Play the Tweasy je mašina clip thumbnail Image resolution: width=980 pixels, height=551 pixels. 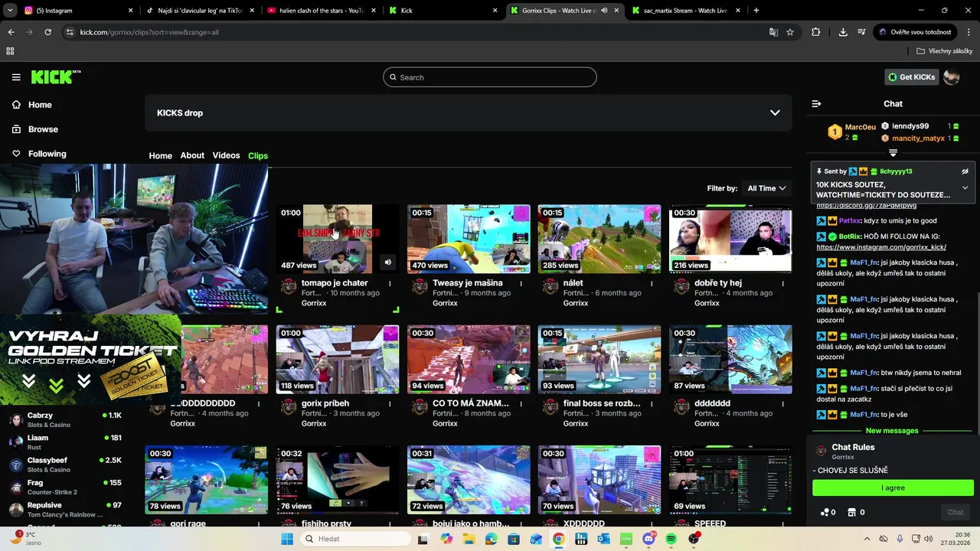click(469, 239)
